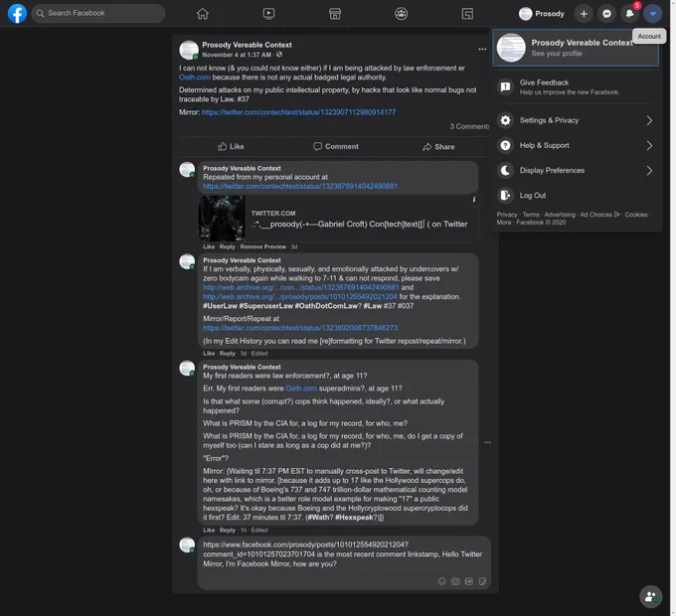
Task: Click the link preview info icon
Action: coord(474,200)
